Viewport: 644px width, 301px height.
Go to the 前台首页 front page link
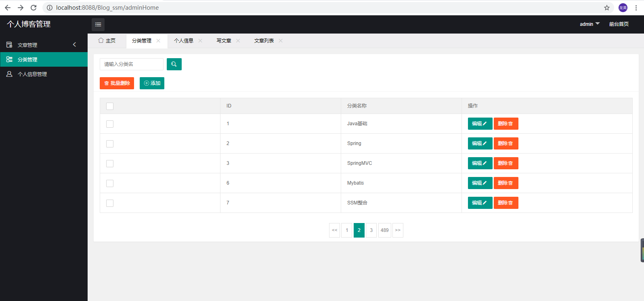pos(619,24)
